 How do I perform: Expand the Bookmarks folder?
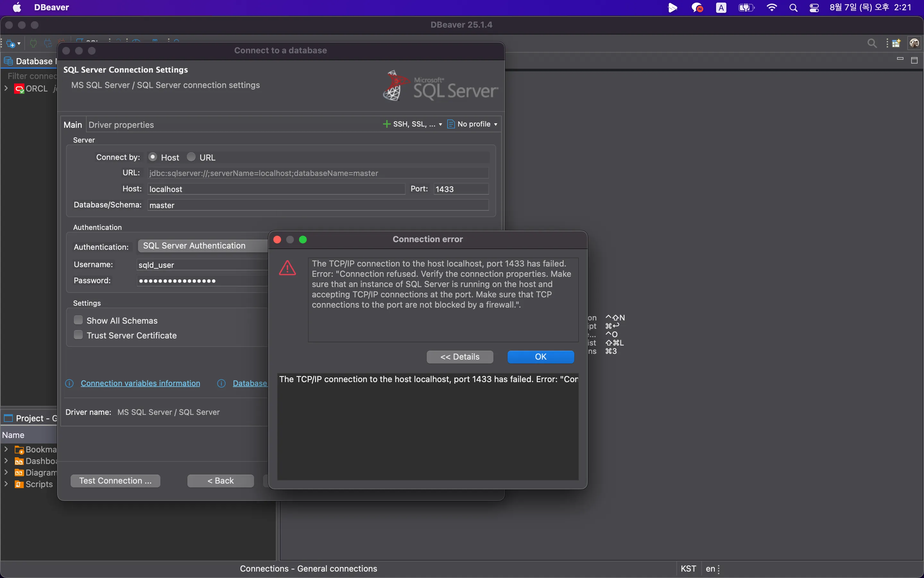(6, 449)
